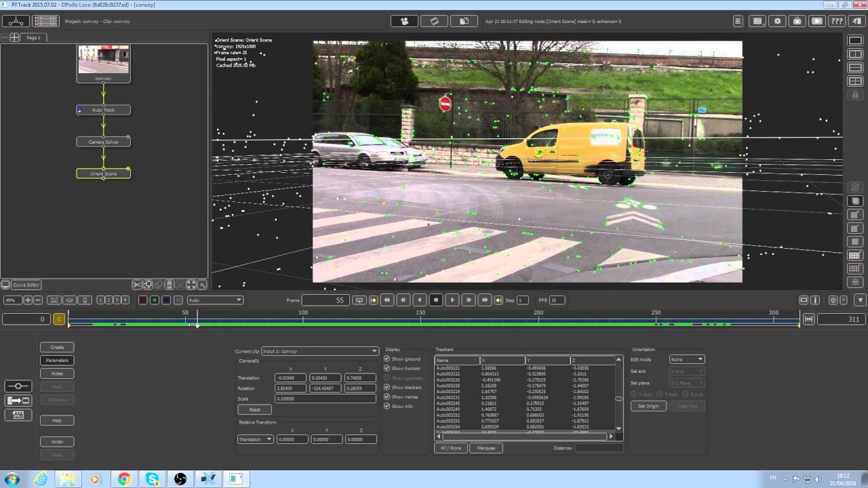Click the play forward button
The image size is (868, 488).
pyautogui.click(x=452, y=300)
